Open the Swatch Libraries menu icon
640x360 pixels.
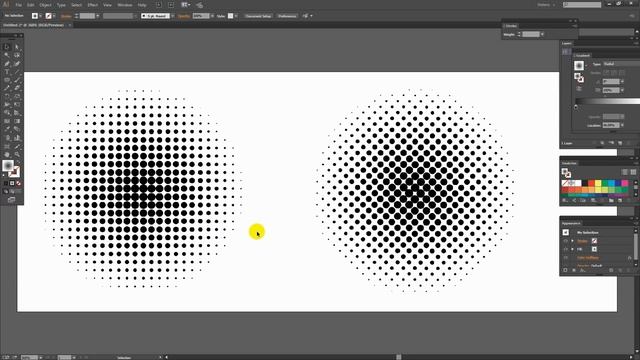coord(565,201)
